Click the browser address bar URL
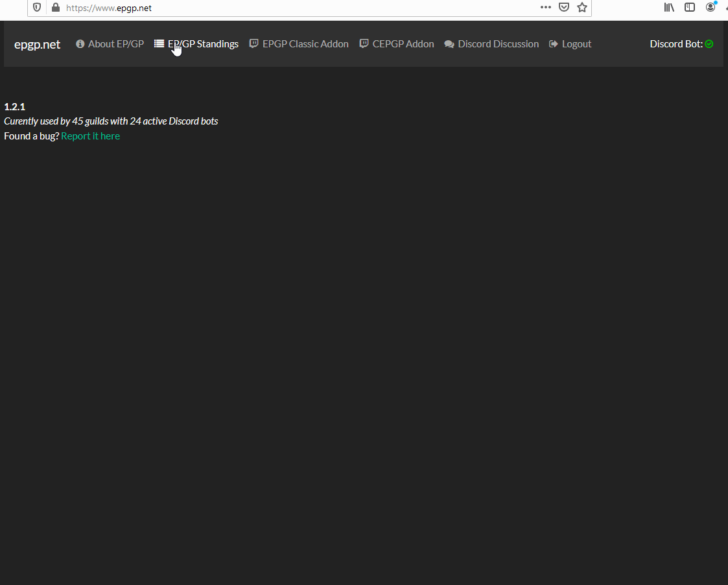 point(109,8)
